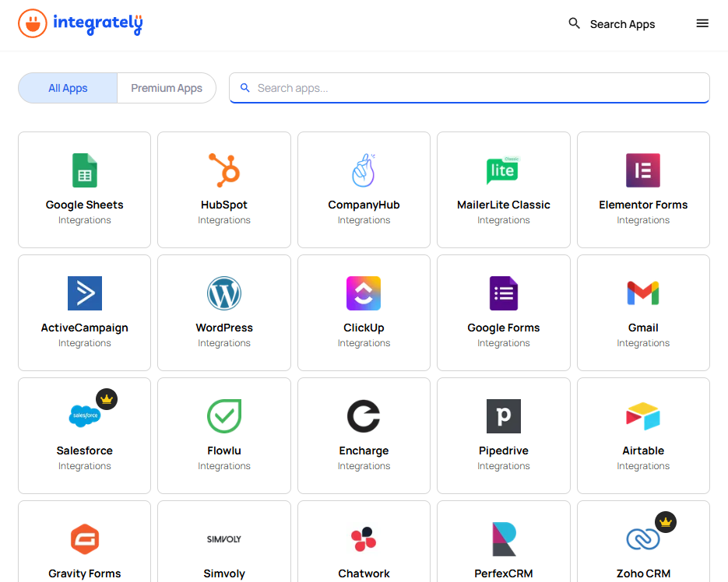The height and width of the screenshot is (582, 728).
Task: Click Integrations under Salesforce
Action: pos(85,466)
